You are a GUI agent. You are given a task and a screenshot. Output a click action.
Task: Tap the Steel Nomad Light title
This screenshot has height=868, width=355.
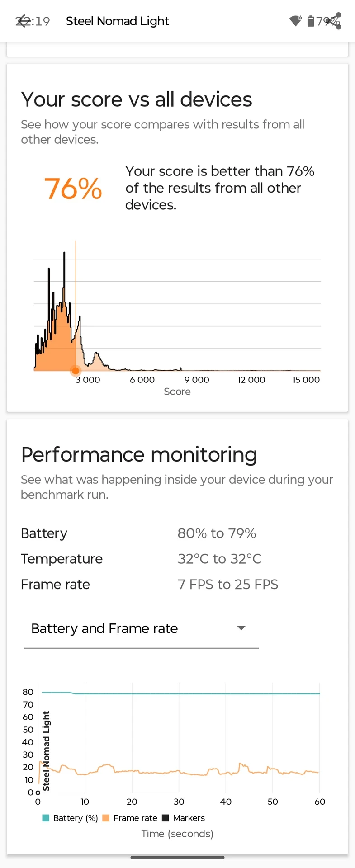118,21
